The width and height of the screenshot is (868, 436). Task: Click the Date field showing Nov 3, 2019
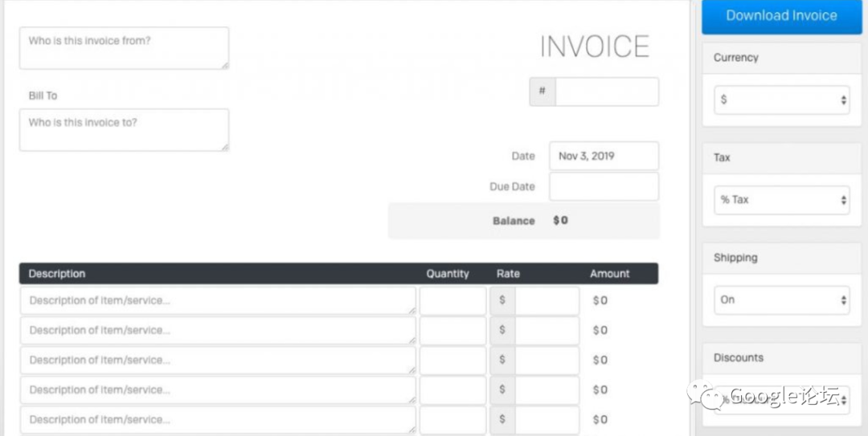604,157
